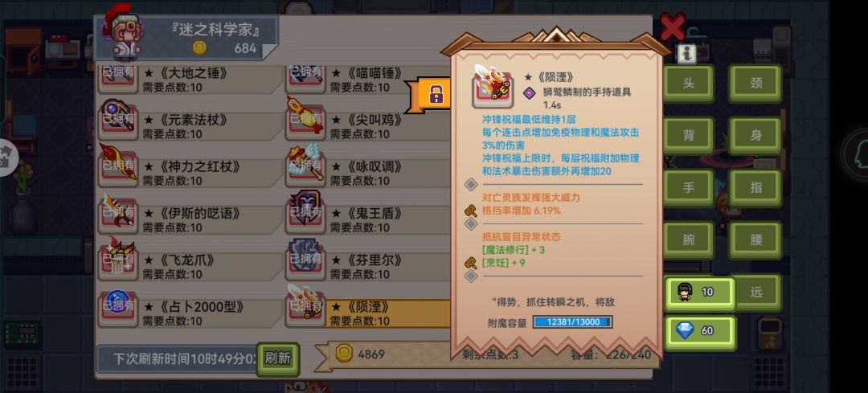Tap the character 10 button
The width and height of the screenshot is (868, 393).
(x=700, y=293)
